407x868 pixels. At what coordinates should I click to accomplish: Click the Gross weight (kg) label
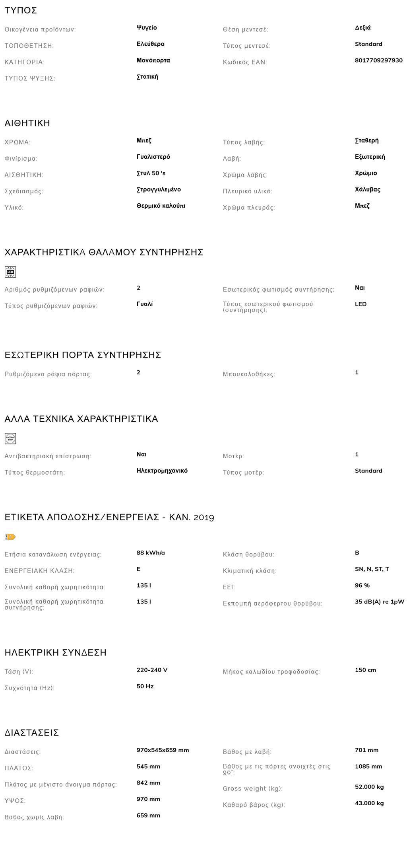click(253, 788)
